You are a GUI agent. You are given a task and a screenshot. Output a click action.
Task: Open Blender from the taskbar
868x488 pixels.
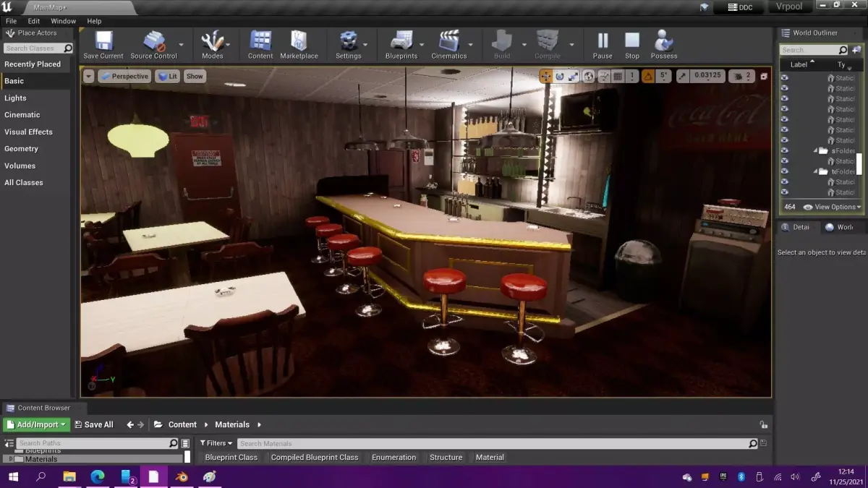(182, 476)
